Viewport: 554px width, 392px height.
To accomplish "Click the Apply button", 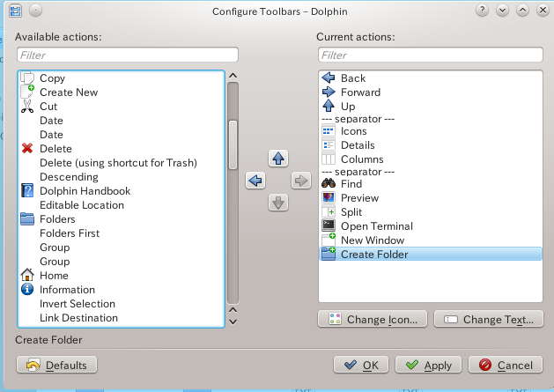I will tap(428, 365).
